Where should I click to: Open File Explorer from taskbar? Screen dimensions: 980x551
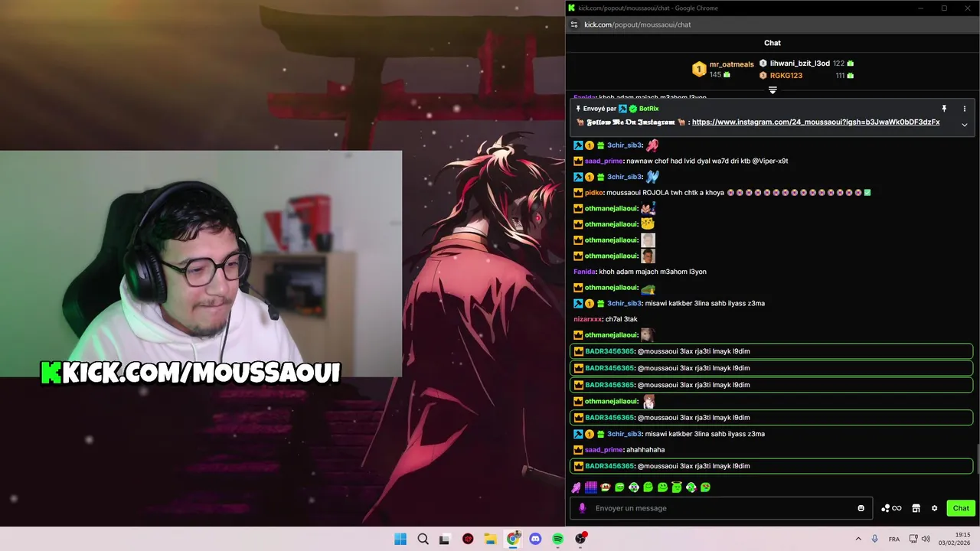pyautogui.click(x=490, y=539)
